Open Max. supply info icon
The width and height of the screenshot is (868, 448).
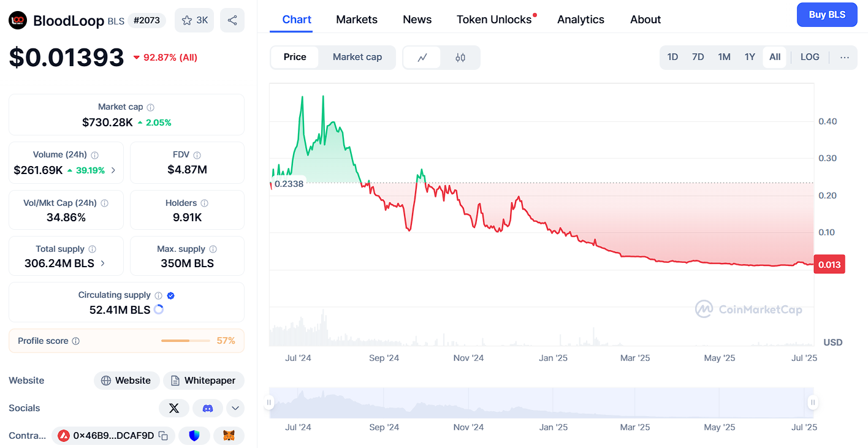[213, 249]
